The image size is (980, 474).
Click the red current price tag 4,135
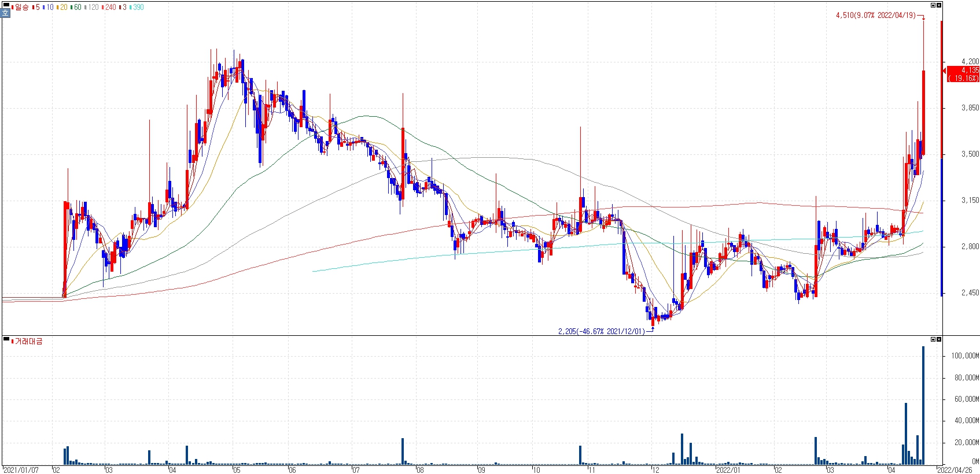pos(963,74)
